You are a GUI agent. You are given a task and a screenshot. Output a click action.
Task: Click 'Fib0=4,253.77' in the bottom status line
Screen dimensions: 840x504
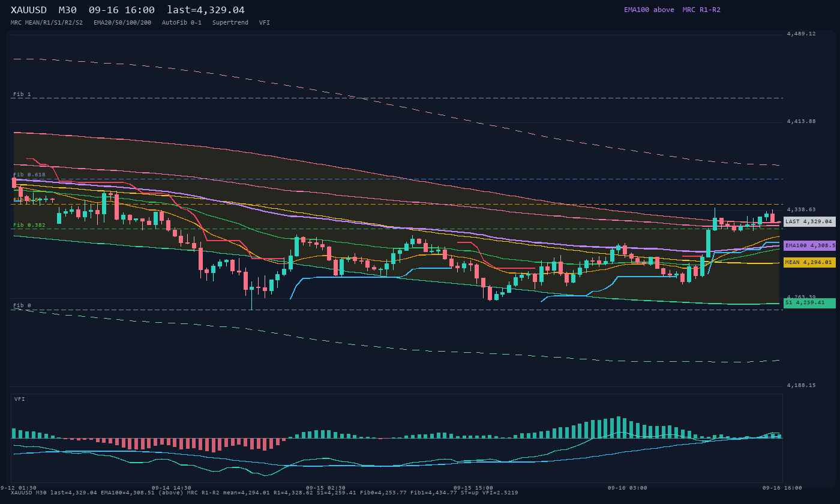coord(383,493)
